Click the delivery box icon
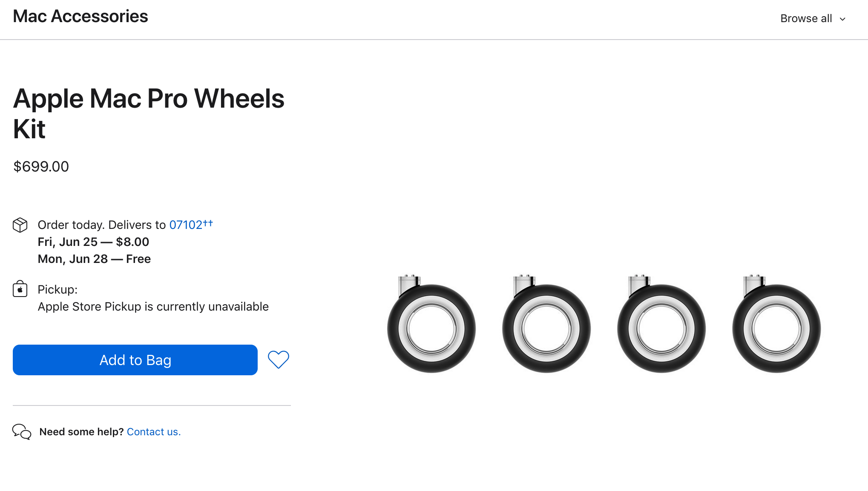The height and width of the screenshot is (491, 868). 20,225
